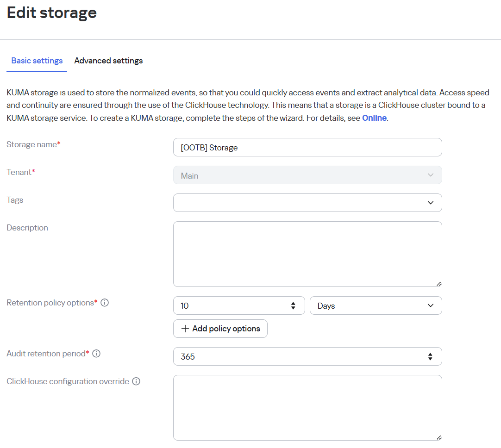Grab the ClickHouse override resize handle
This screenshot has height=448, width=501.
tap(438, 437)
